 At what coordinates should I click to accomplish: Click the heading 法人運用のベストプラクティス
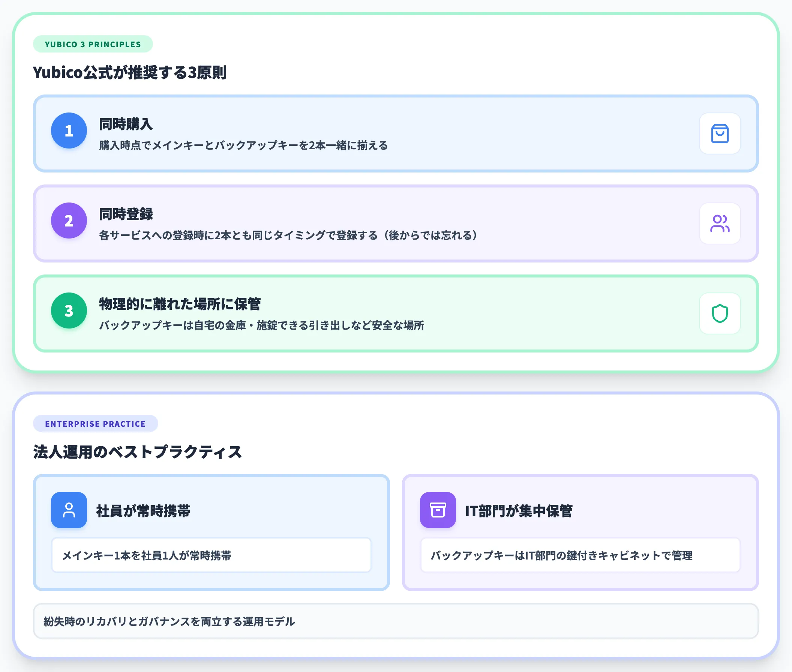pos(138,452)
